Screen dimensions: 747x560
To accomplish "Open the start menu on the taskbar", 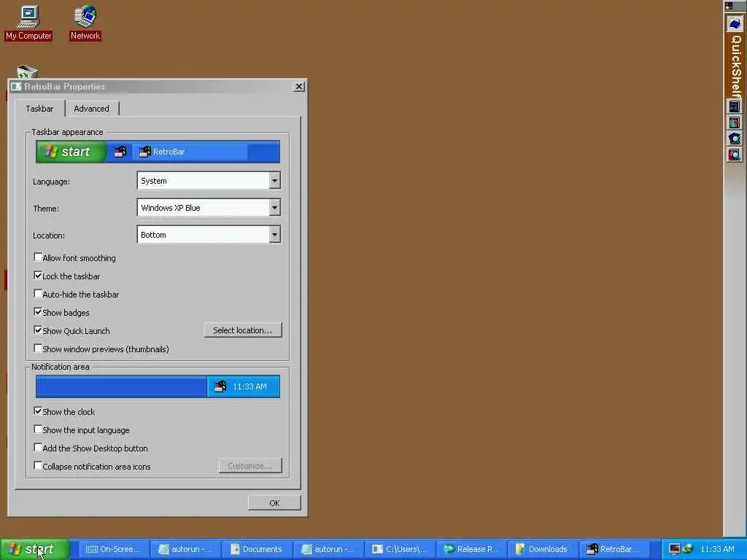I will (35, 549).
